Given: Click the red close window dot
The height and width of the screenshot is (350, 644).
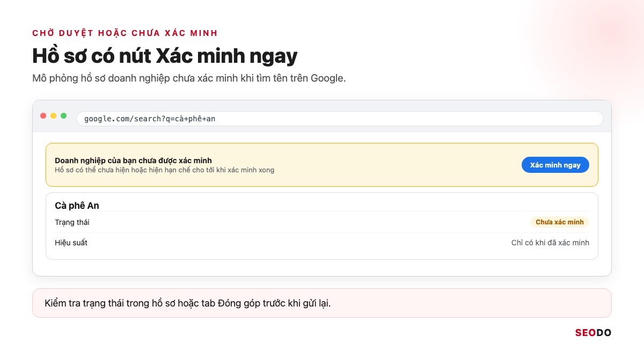Looking at the screenshot, I should pos(43,116).
